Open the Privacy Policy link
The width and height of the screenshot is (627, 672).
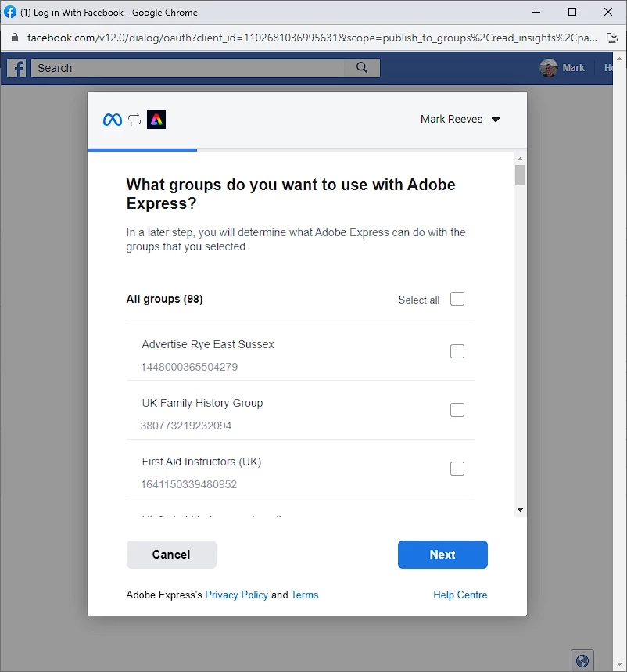(x=236, y=595)
